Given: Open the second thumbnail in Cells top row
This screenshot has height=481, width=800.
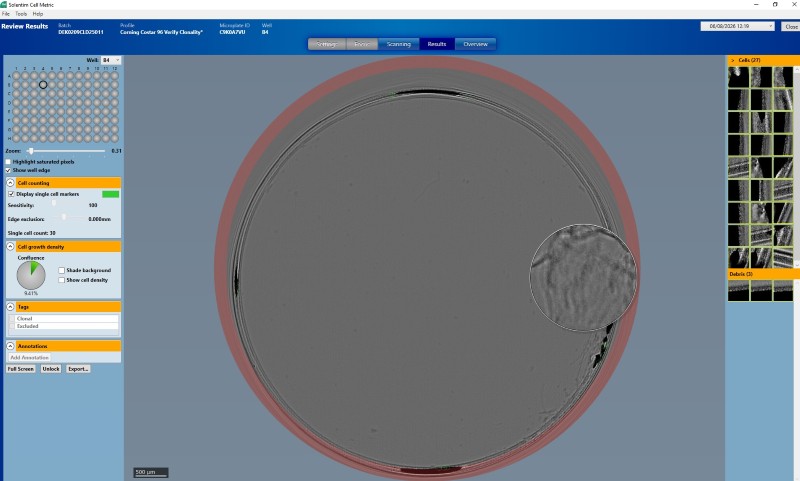Looking at the screenshot, I should click(x=761, y=77).
